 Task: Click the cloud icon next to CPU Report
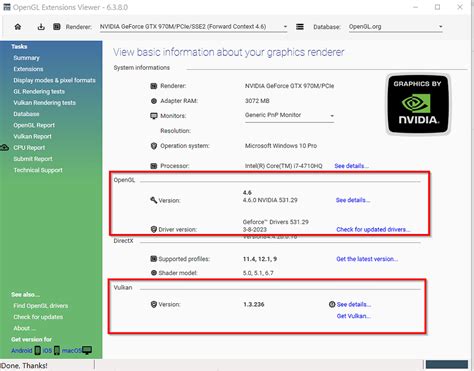(4, 147)
